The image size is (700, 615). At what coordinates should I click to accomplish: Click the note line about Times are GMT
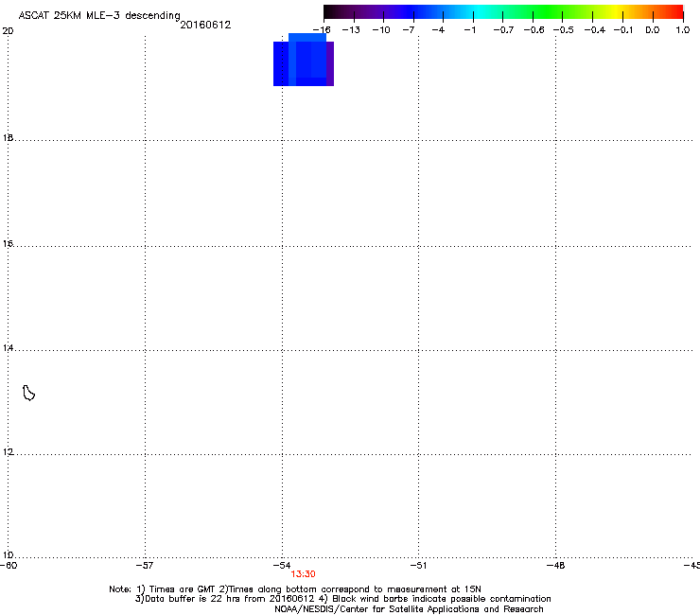[295, 589]
